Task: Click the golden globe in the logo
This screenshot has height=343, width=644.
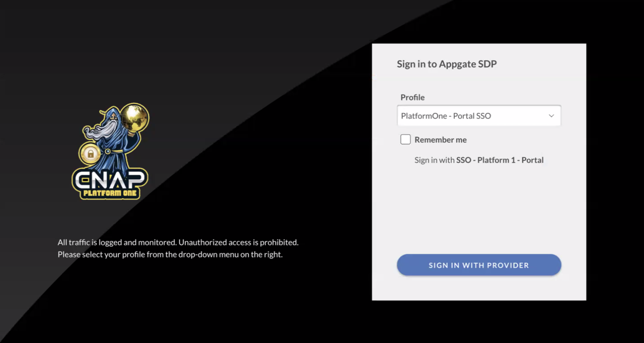Action: (x=134, y=117)
